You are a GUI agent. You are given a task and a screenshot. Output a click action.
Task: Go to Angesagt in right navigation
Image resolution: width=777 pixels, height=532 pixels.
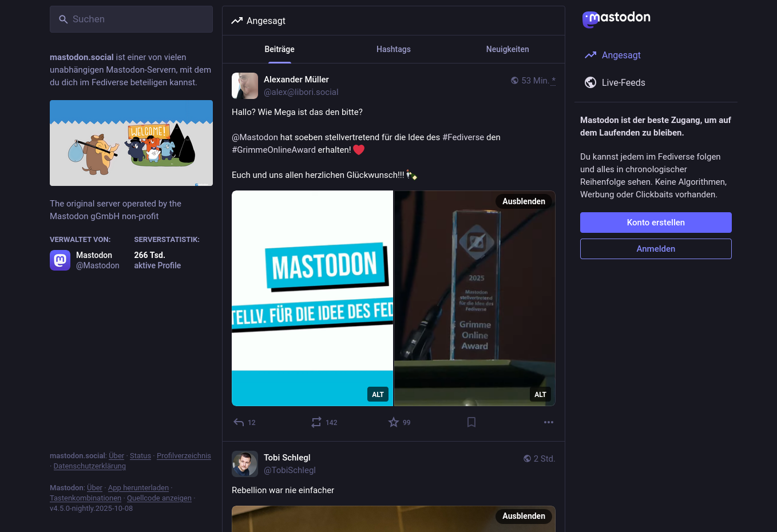tap(621, 55)
